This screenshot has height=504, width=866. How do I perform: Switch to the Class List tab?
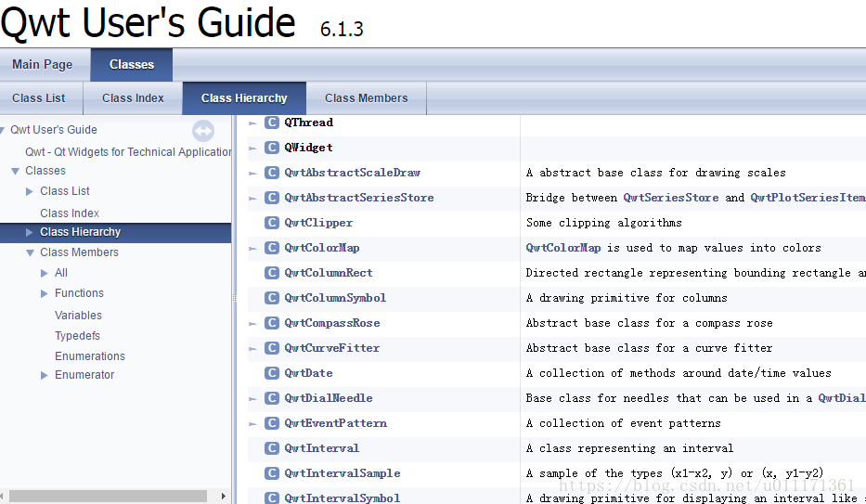point(39,98)
